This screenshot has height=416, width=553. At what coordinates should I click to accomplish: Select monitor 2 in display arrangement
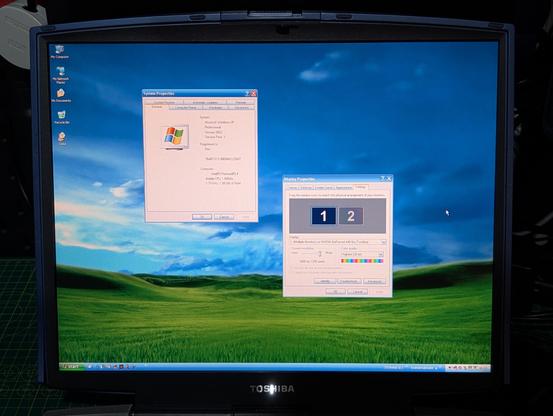pos(351,216)
